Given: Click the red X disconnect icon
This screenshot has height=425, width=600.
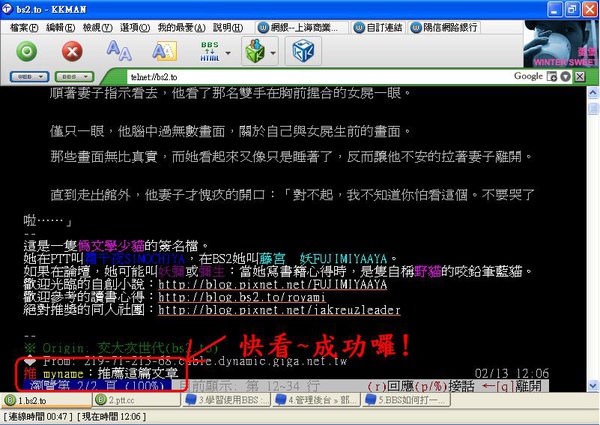Looking at the screenshot, I should 72,51.
